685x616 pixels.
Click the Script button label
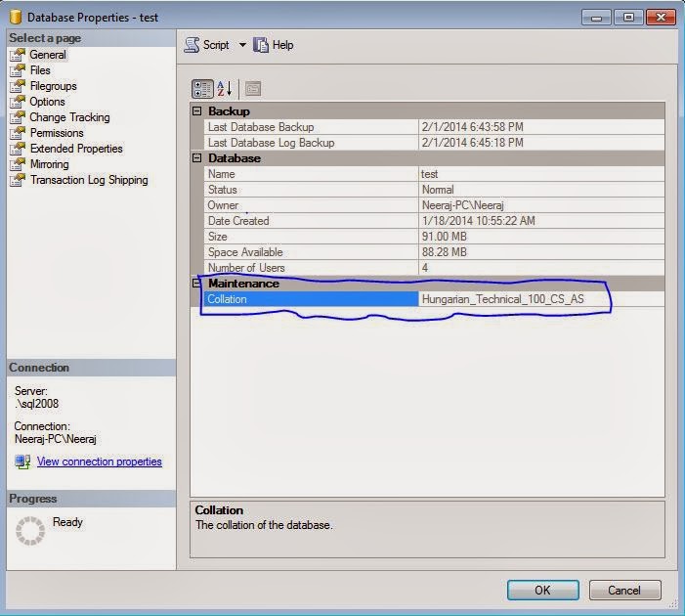point(216,45)
